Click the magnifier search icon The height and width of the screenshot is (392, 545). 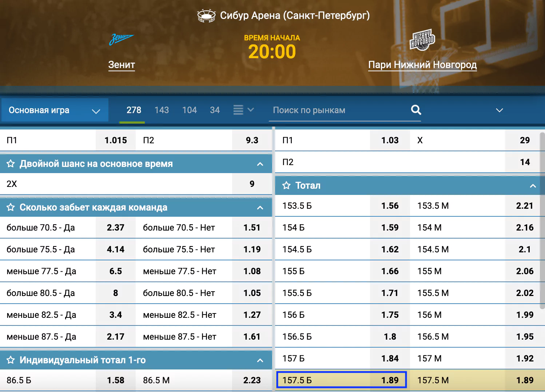click(x=416, y=110)
